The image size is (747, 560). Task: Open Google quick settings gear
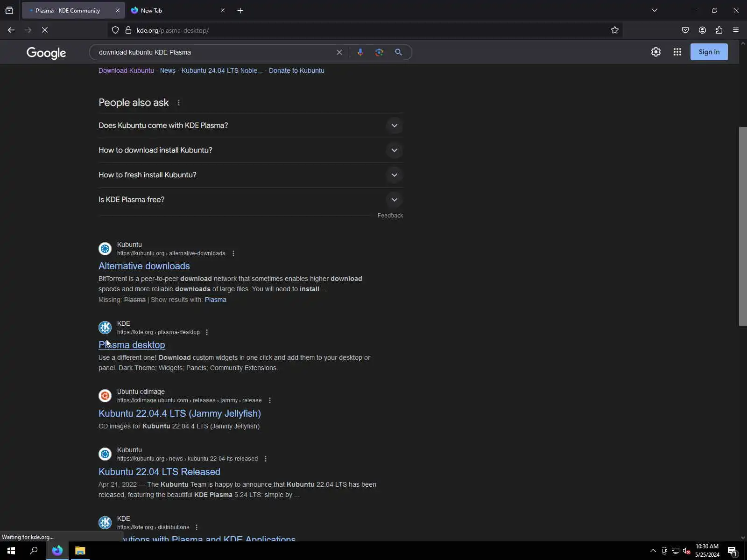656,52
